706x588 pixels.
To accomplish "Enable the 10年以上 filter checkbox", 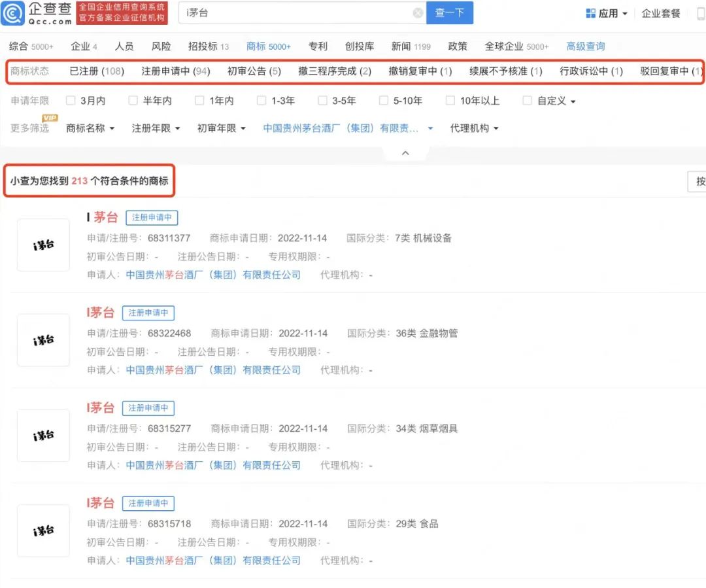I will (450, 101).
